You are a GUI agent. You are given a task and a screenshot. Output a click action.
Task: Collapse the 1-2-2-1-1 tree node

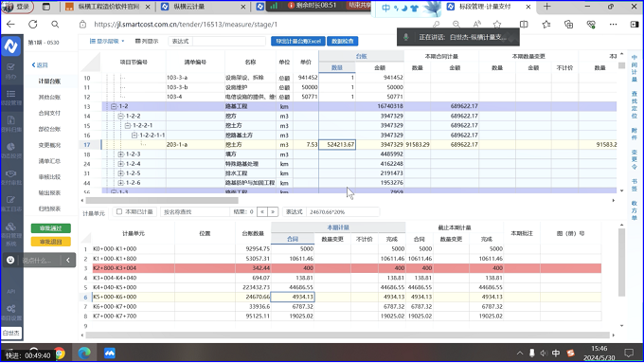point(134,136)
